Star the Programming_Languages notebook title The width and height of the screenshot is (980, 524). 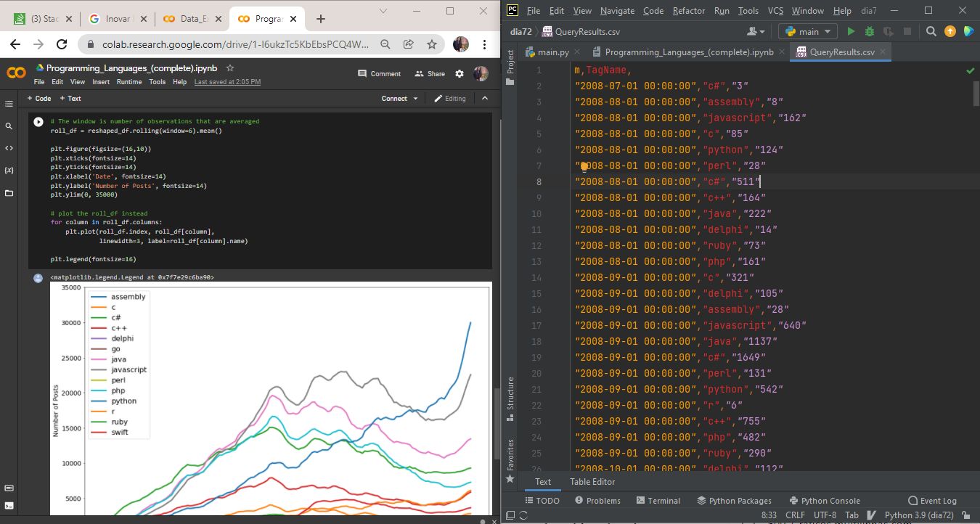click(x=230, y=67)
